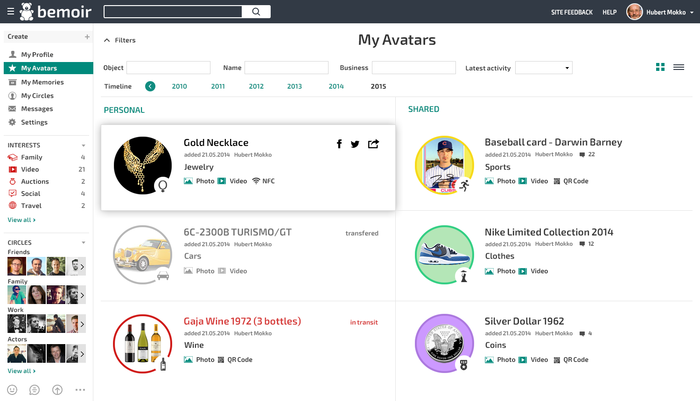
Task: Click the plus icon next to Create
Action: click(x=87, y=36)
